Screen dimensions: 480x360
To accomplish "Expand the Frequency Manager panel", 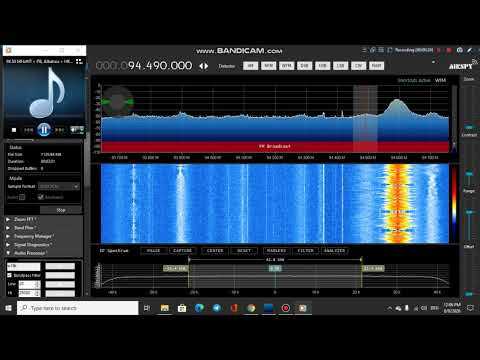I will [x=8, y=236].
